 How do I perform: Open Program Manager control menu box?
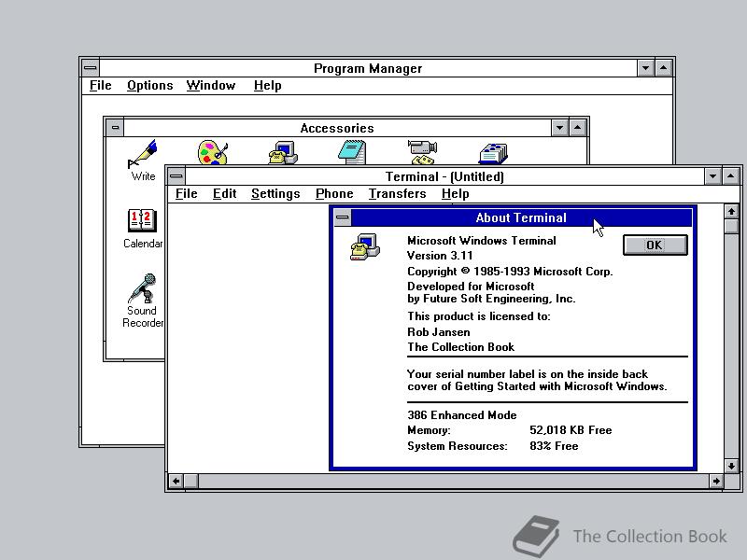(91, 68)
